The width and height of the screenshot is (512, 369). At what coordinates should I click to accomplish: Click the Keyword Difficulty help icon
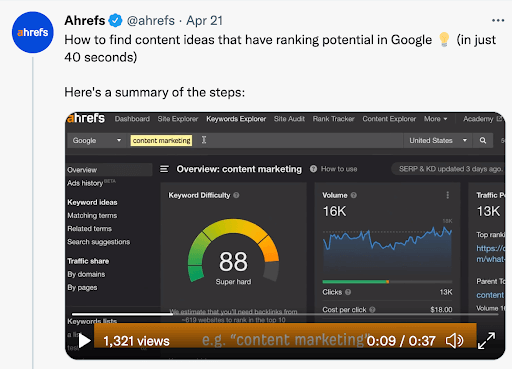pyautogui.click(x=236, y=195)
